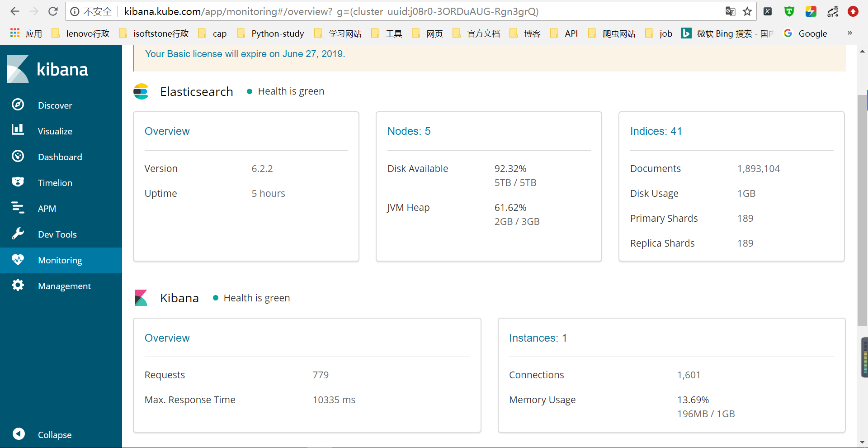This screenshot has height=448, width=868.
Task: Click the JVM Heap 61.62% value
Action: click(x=510, y=208)
